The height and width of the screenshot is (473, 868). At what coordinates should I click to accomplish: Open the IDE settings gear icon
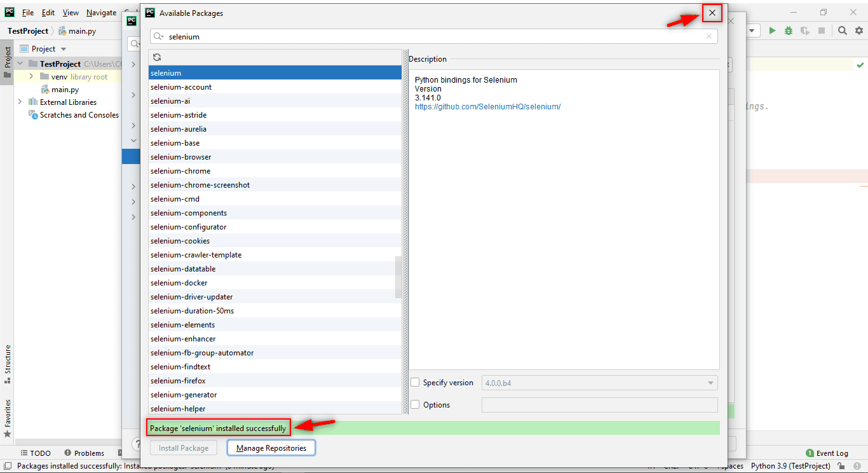(858, 31)
